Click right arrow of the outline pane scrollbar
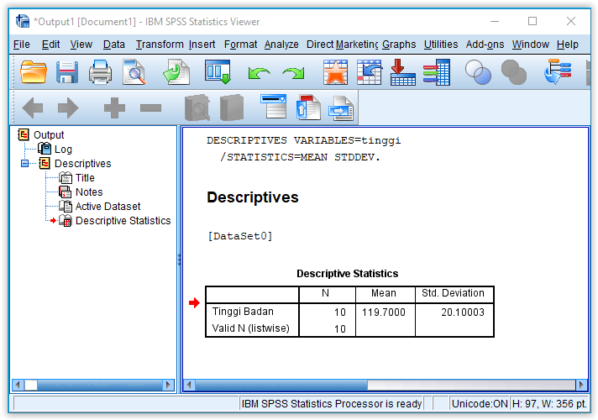This screenshot has width=598, height=420. point(168,385)
